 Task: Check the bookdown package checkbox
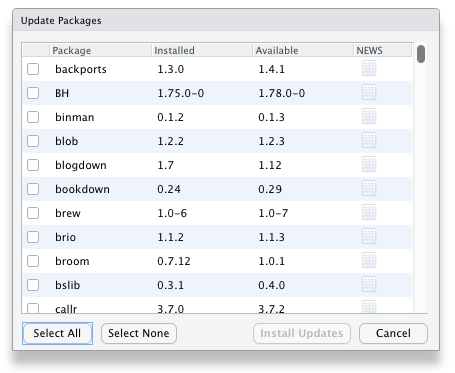tap(33, 189)
